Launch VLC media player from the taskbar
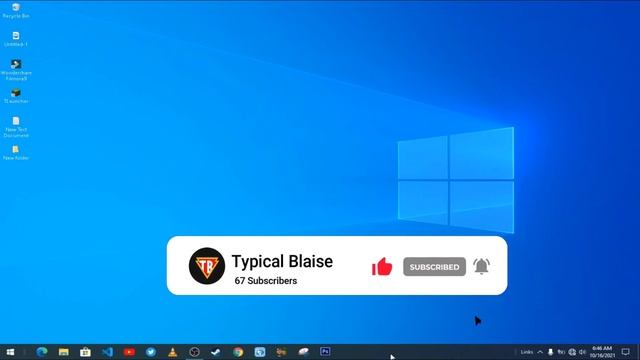 [x=173, y=352]
